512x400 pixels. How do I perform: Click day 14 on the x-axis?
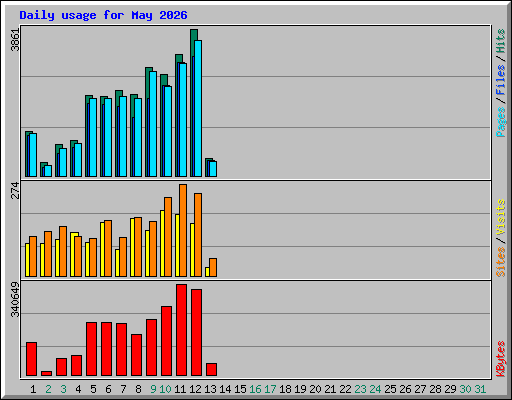click(x=225, y=389)
